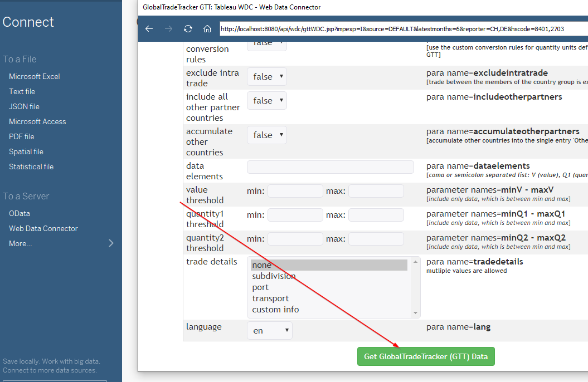
Task: Choose Web Data Connector in Connect pane
Action: 43,228
